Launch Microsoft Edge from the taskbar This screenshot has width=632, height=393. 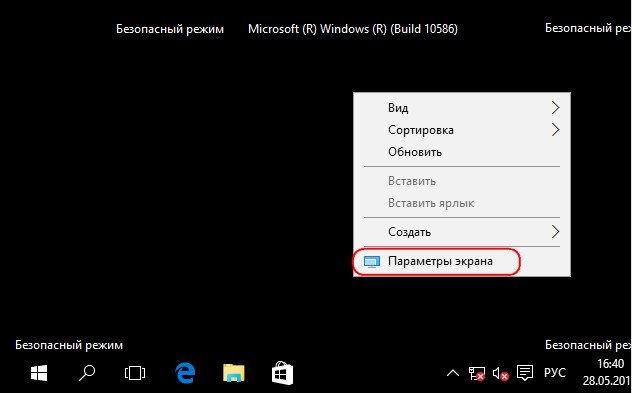pyautogui.click(x=185, y=373)
